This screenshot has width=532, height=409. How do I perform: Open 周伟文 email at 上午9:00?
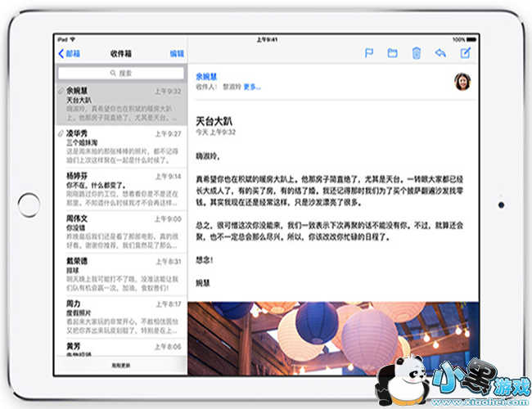[121, 232]
